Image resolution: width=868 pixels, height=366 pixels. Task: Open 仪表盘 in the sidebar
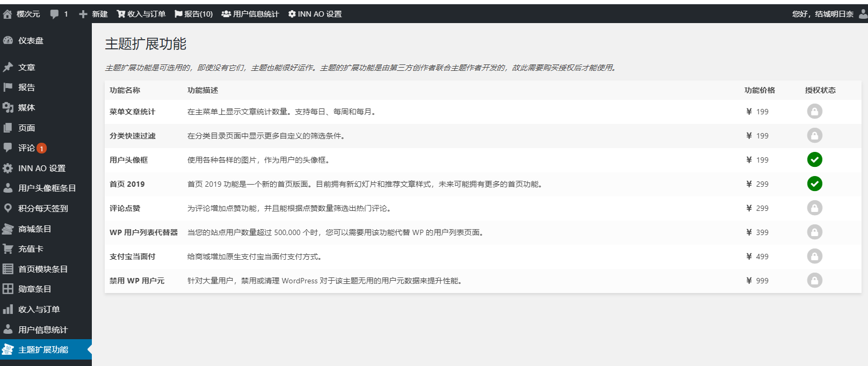point(31,41)
